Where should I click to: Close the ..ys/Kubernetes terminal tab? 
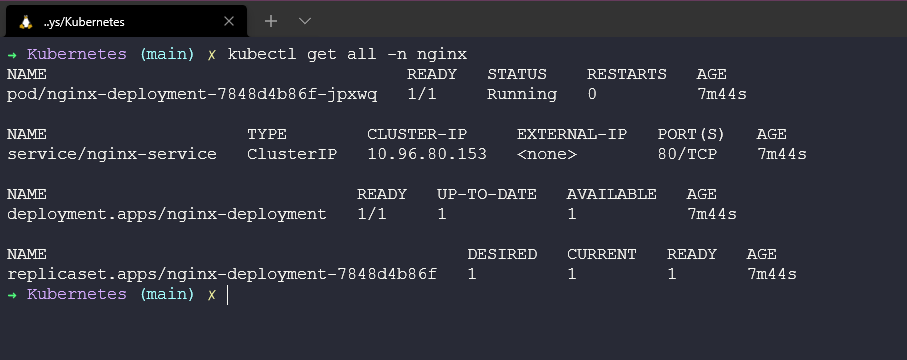228,21
